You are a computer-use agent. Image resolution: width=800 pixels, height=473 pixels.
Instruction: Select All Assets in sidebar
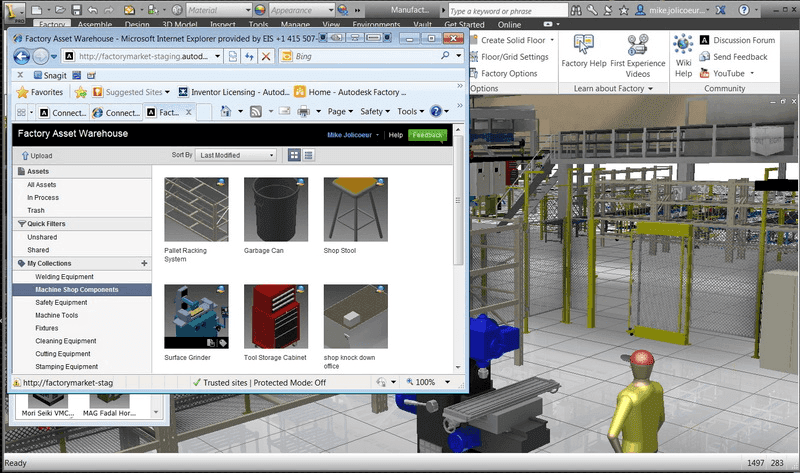pos(42,185)
